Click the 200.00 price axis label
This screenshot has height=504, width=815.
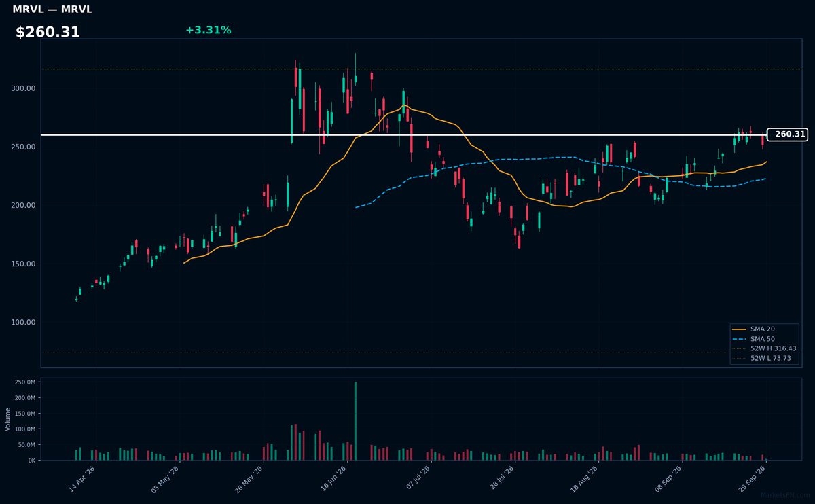click(x=23, y=205)
